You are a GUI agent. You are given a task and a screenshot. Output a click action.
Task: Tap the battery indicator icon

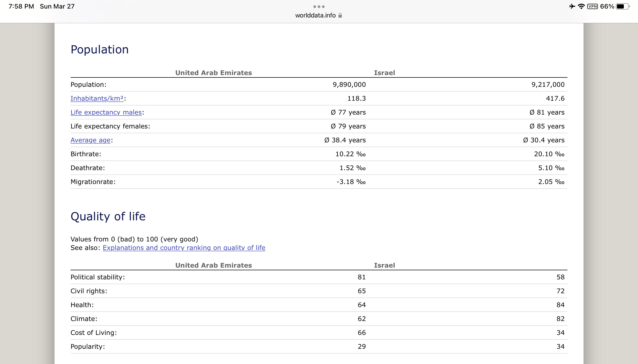tap(623, 6)
